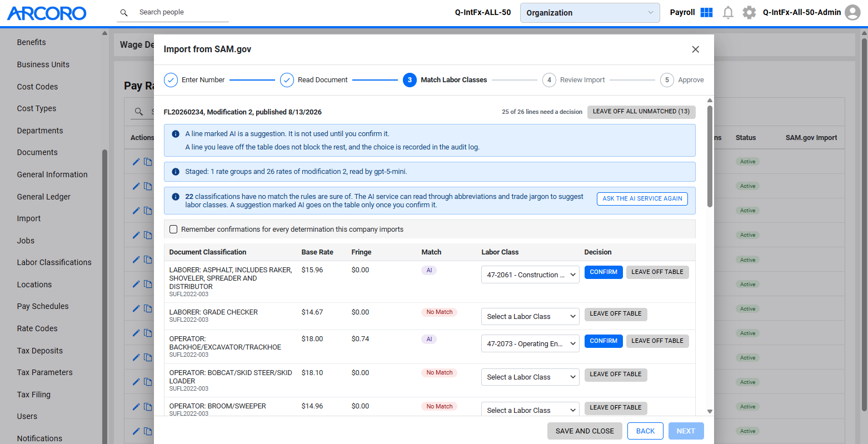Open labor class dropdown for Broom/Sweeper
868x444 pixels.
tap(530, 410)
